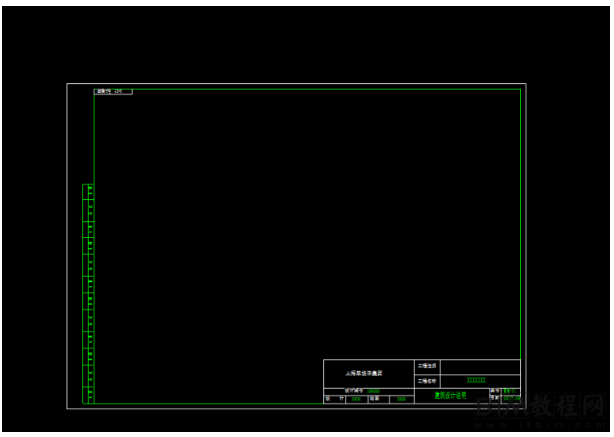
Task: Select second green XXX value in bottom row
Action: (401, 398)
